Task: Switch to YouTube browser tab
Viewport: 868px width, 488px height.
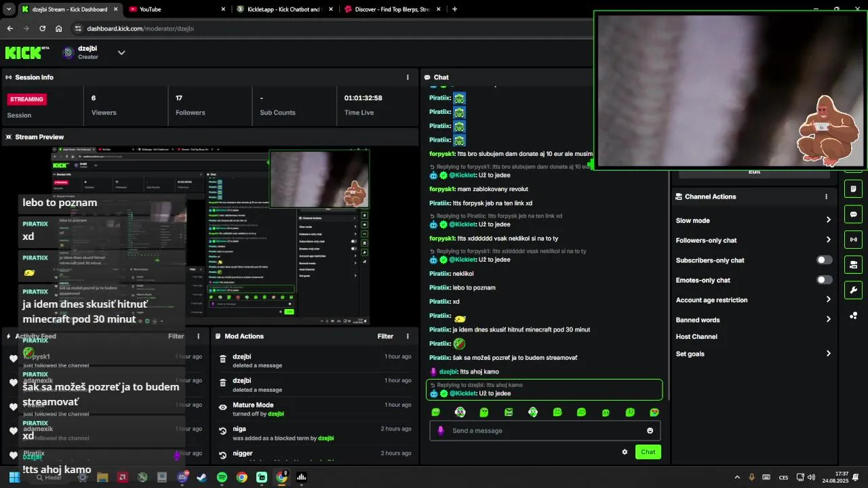Action: [176, 9]
